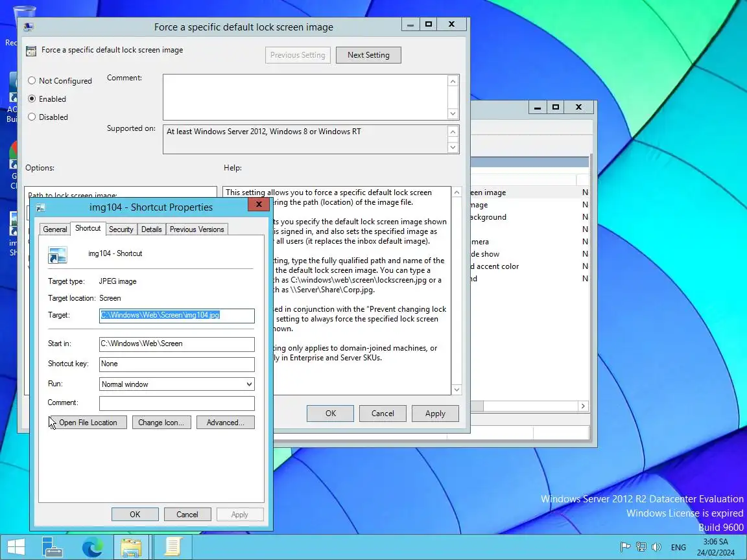The width and height of the screenshot is (747, 560).
Task: Click the policy Comment text area
Action: [305, 97]
